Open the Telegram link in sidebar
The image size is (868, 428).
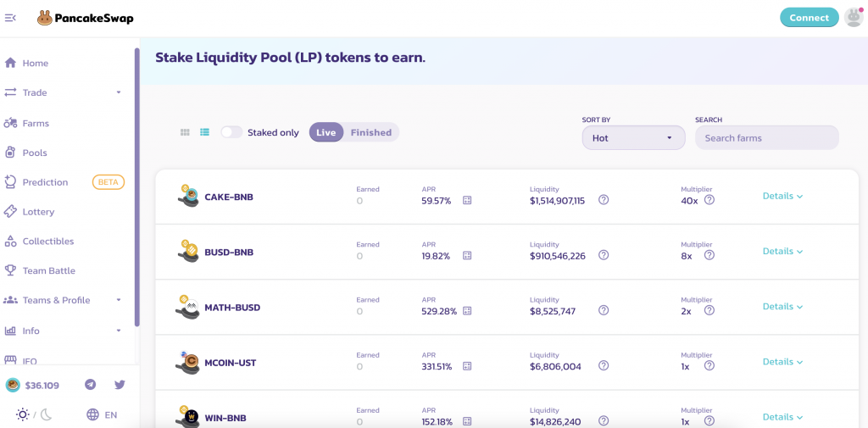90,384
